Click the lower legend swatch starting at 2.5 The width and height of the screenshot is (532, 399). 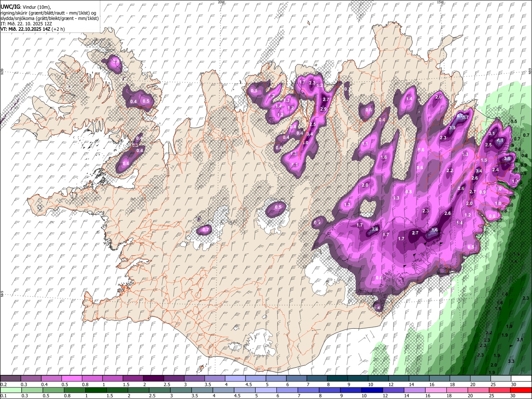point(159,390)
